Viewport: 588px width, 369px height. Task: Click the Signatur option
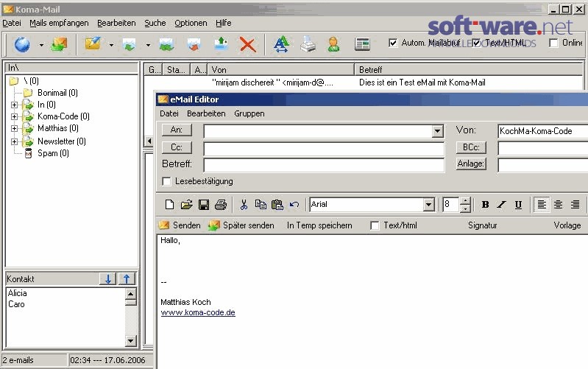tap(482, 225)
